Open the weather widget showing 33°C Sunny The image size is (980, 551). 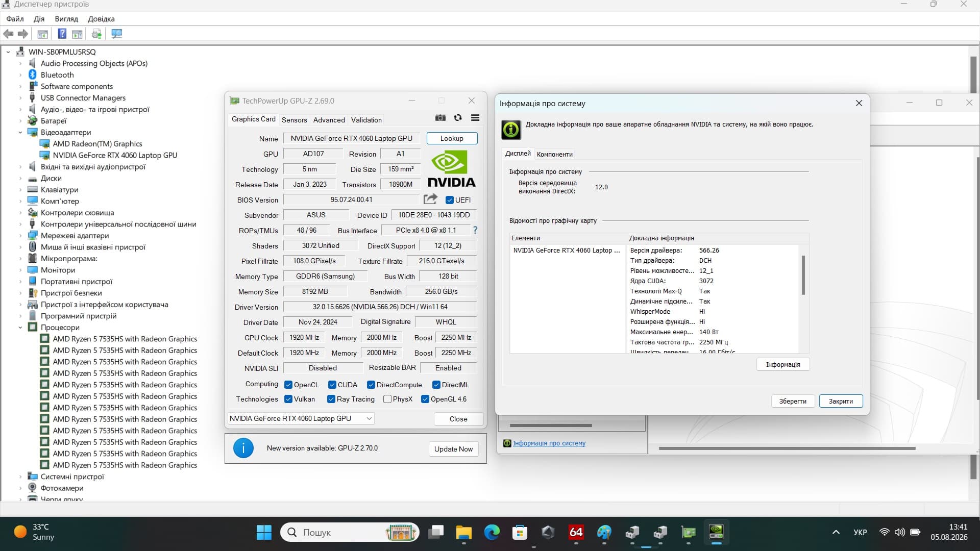tap(35, 532)
